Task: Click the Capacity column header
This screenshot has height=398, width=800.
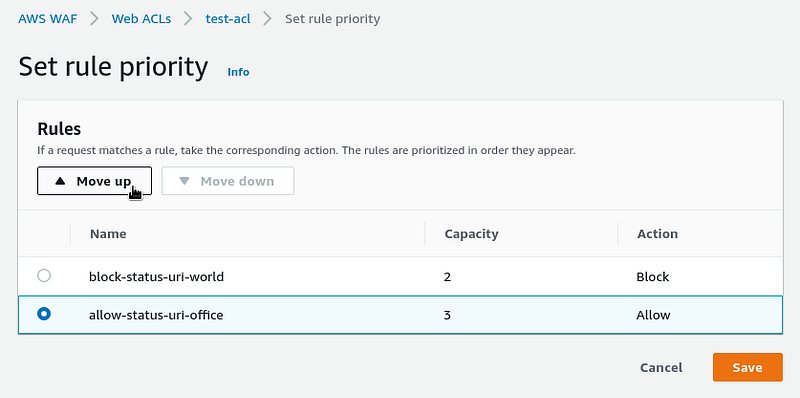Action: 471,234
